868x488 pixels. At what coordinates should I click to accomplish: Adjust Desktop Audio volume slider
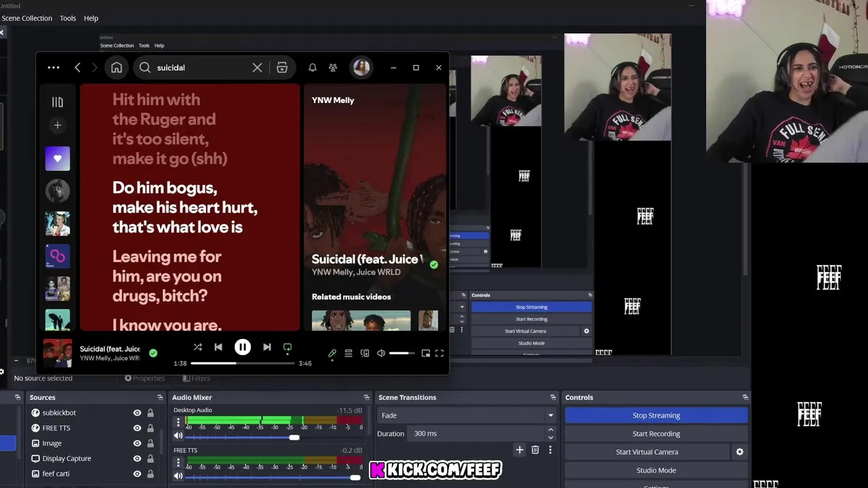[273, 437]
